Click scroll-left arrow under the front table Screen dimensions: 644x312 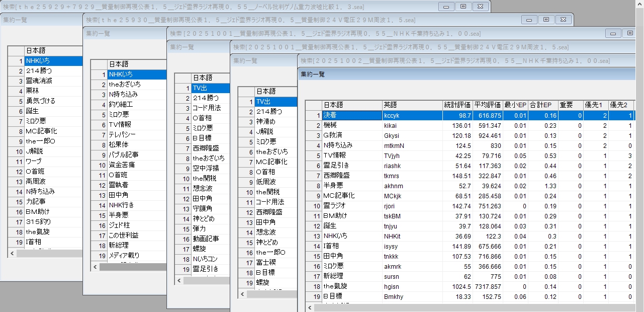pyautogui.click(x=310, y=307)
